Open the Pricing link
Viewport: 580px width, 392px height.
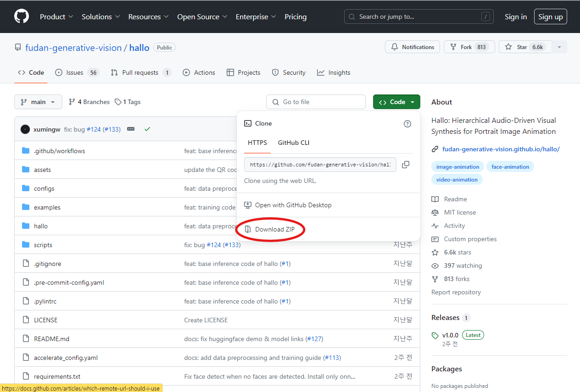coord(296,17)
